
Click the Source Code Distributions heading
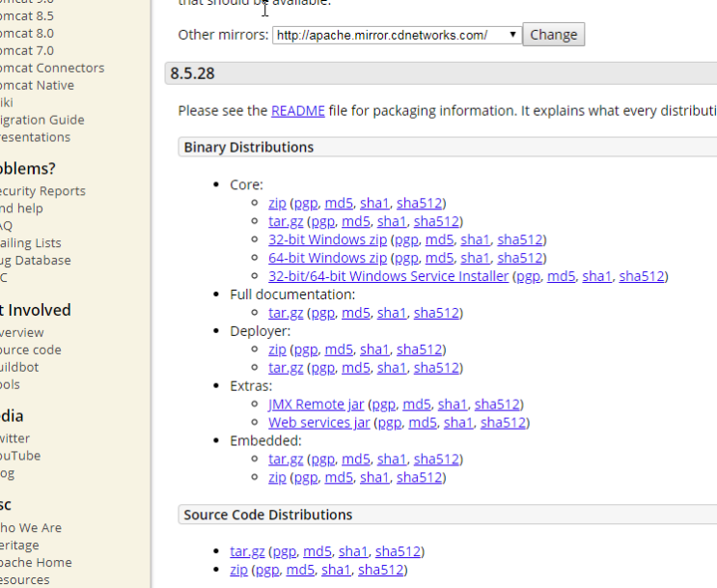[x=268, y=515]
